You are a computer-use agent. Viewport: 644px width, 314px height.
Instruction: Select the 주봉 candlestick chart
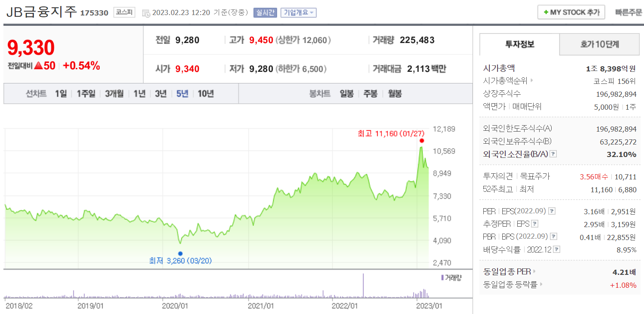pyautogui.click(x=370, y=93)
